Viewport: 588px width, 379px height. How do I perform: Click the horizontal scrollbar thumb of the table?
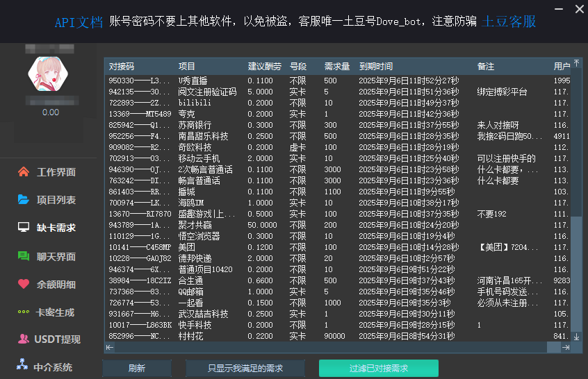(x=553, y=348)
